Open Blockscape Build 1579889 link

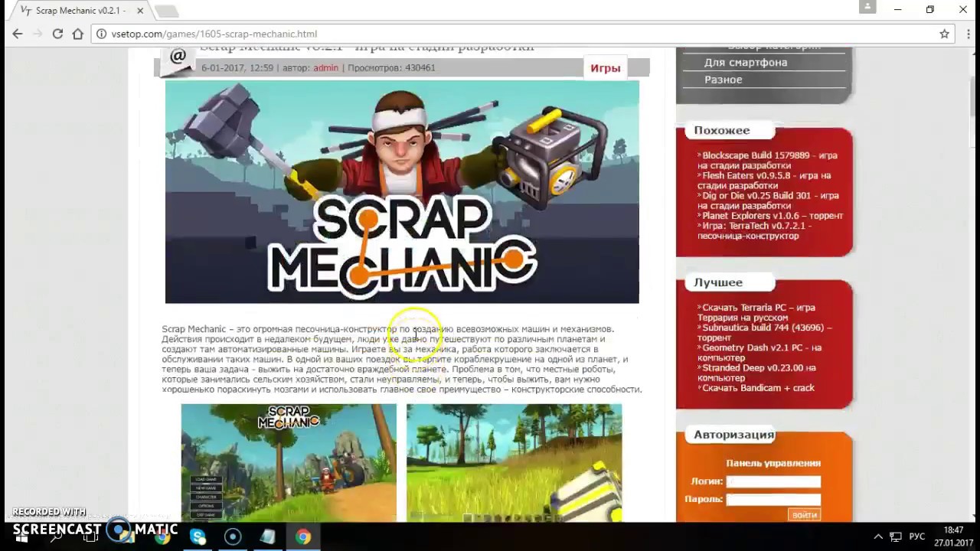pos(768,160)
